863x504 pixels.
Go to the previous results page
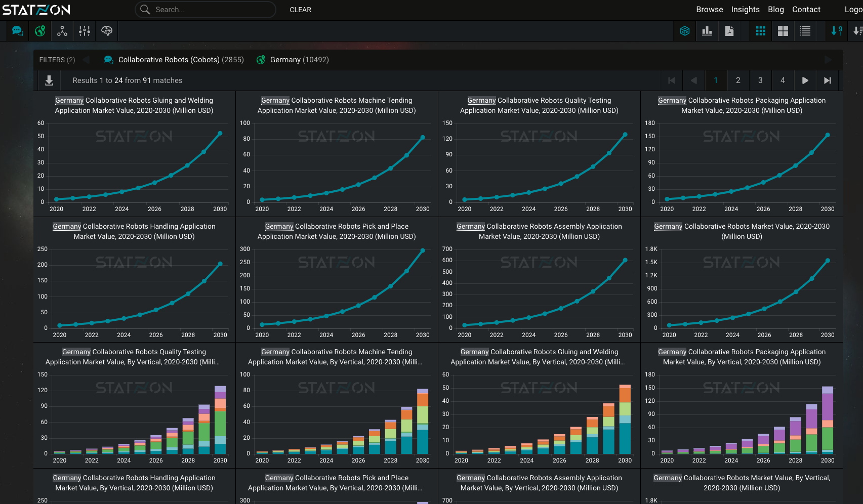click(694, 80)
